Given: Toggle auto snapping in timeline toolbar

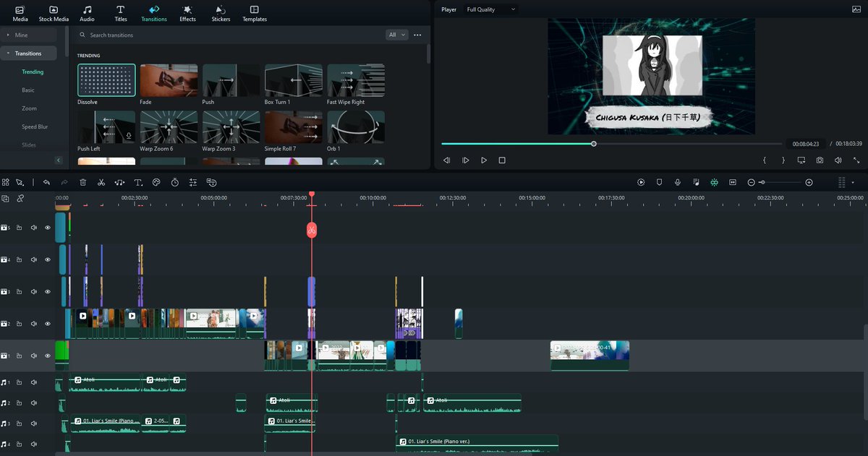Looking at the screenshot, I should (714, 182).
